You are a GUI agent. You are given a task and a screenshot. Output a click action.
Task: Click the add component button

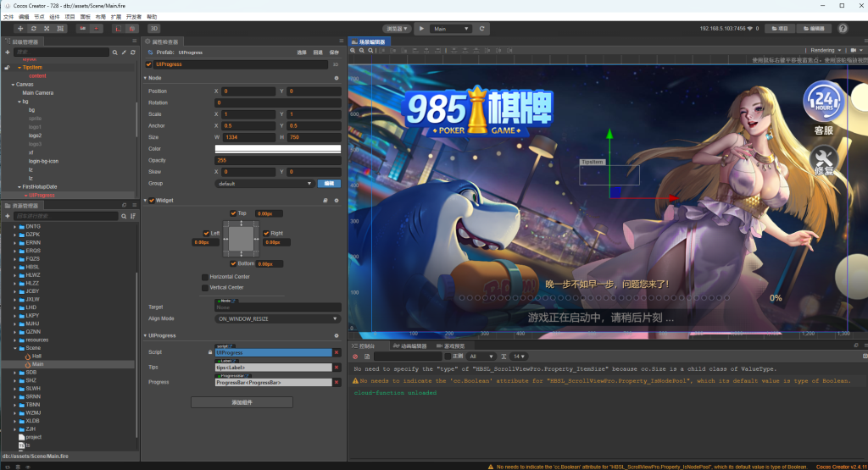pos(242,402)
